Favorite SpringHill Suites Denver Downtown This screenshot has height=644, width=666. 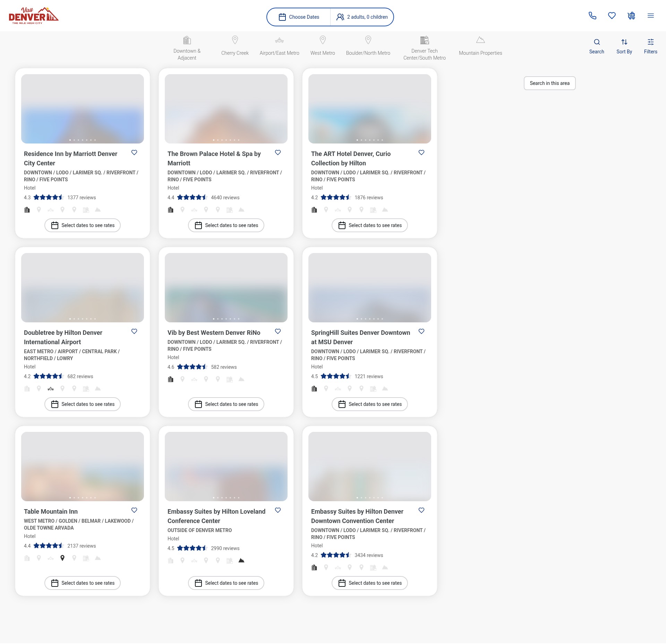[421, 331]
